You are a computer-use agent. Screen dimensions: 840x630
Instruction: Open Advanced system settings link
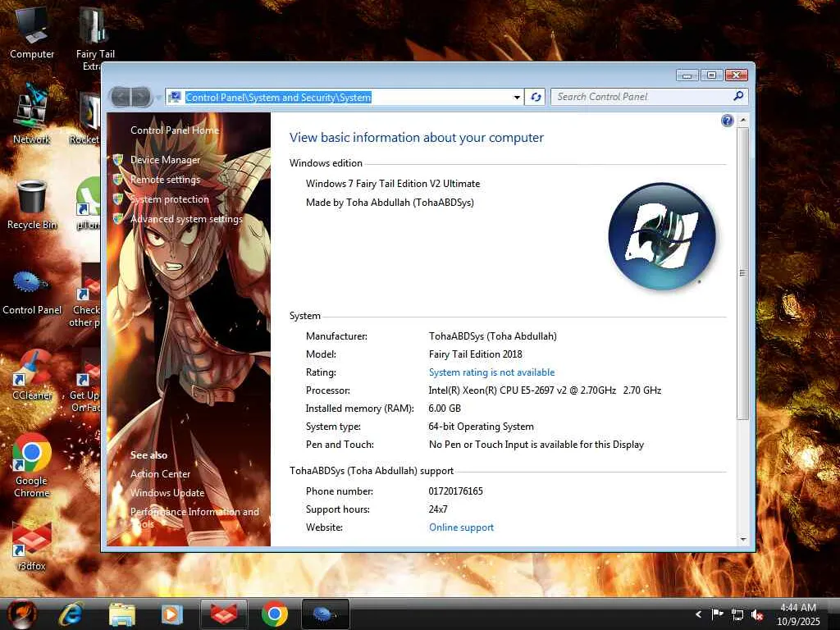[186, 218]
